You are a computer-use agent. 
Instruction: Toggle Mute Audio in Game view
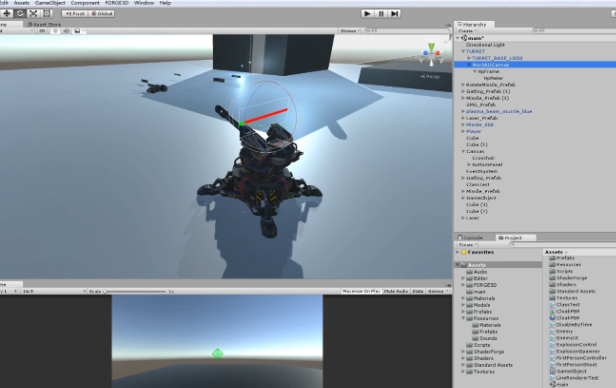coord(396,291)
